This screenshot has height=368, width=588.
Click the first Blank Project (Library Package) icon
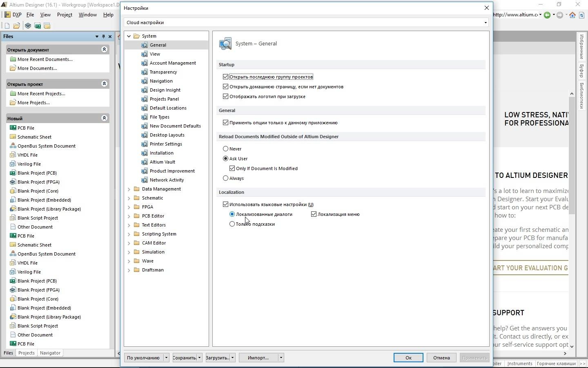(x=13, y=209)
